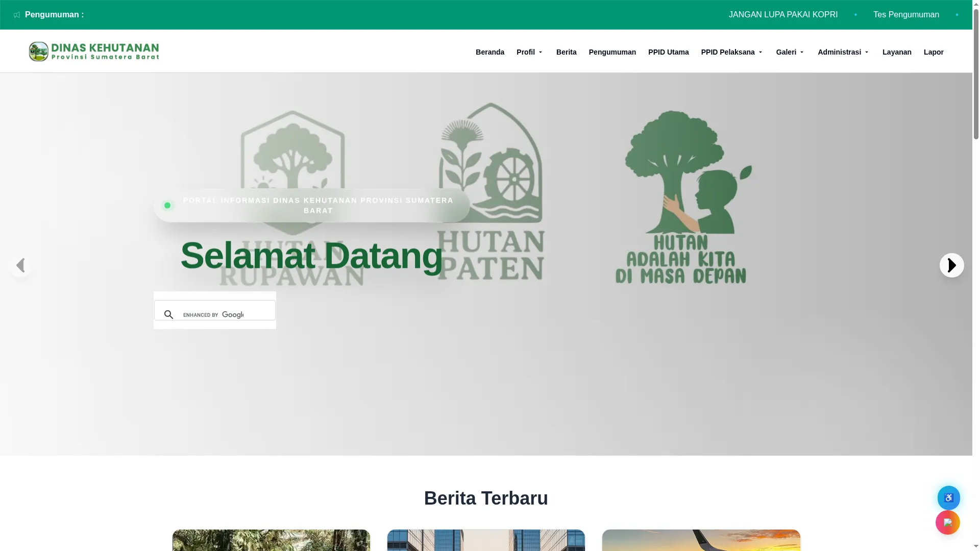Expand the PPID Pelaksana dropdown
The image size is (980, 551).
pyautogui.click(x=732, y=52)
